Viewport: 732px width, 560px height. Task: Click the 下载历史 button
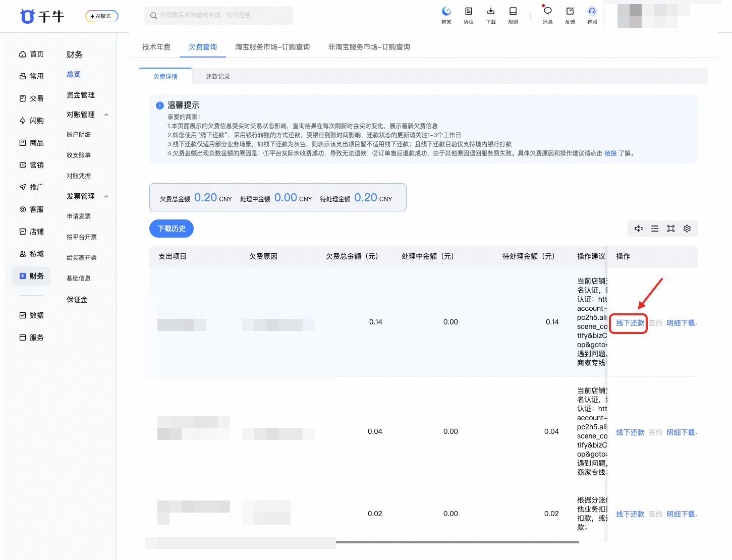click(x=172, y=229)
